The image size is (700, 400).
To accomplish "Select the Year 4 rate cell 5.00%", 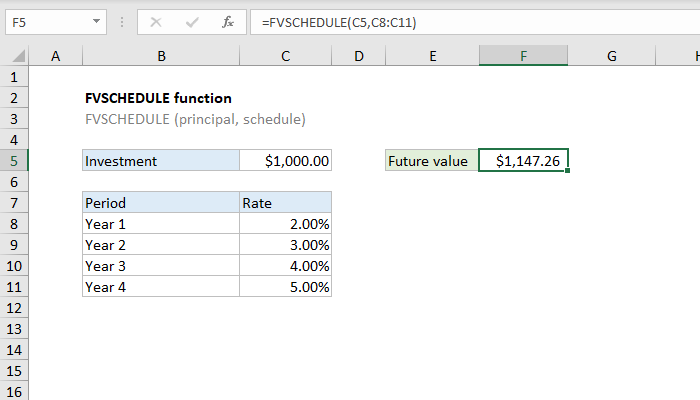I will (x=285, y=287).
